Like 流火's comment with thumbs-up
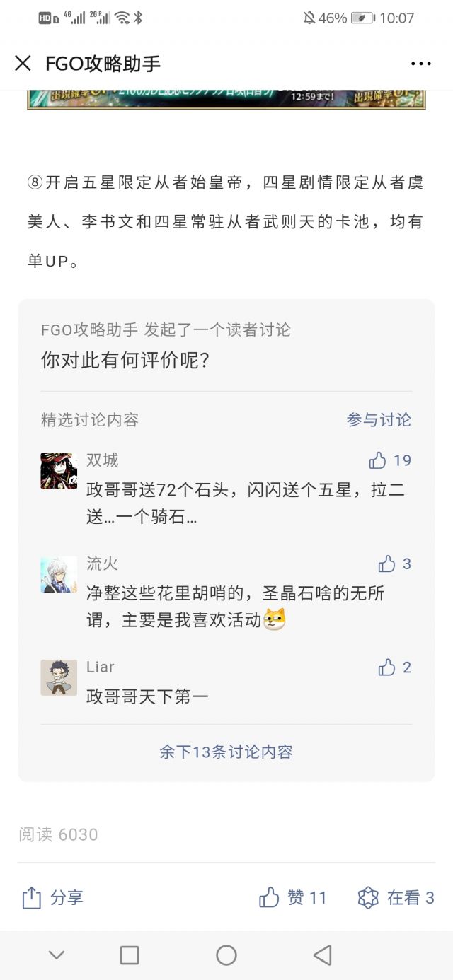Viewport: 453px width, 980px height. coord(386,564)
